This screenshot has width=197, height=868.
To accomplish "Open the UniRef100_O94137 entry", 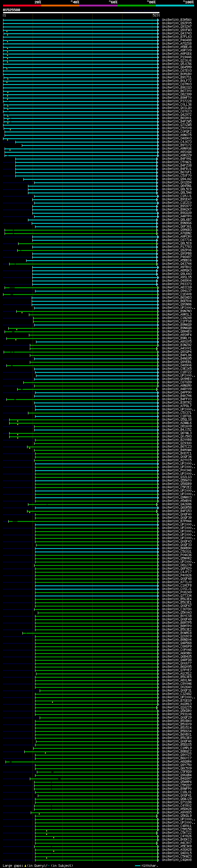I will tap(176, 291).
